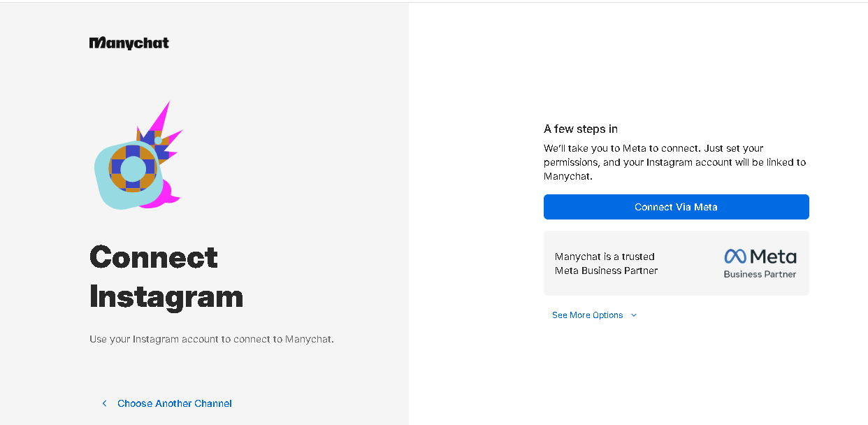Click the Instagram camera illustration
The image size is (868, 425).
138,157
